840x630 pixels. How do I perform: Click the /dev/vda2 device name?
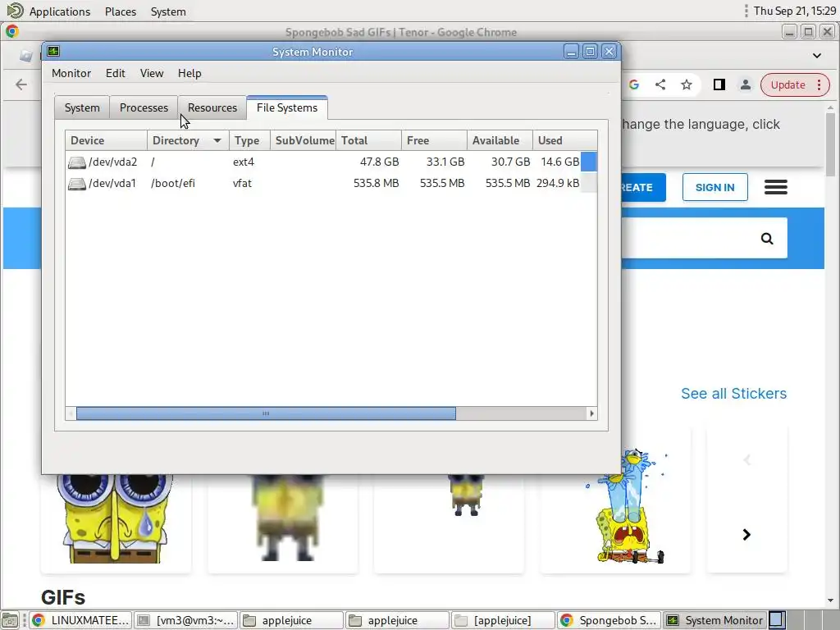coord(112,162)
